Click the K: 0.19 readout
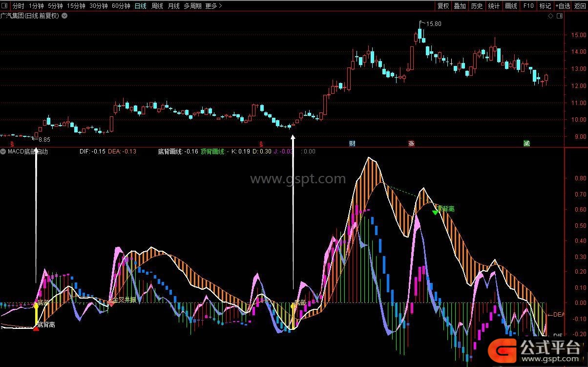 click(x=240, y=151)
